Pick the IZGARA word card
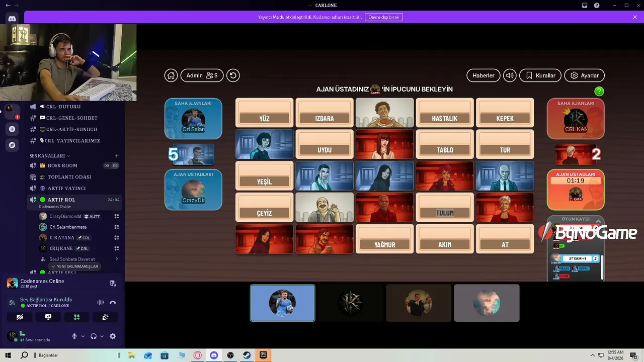The width and height of the screenshot is (644, 362). click(x=325, y=113)
